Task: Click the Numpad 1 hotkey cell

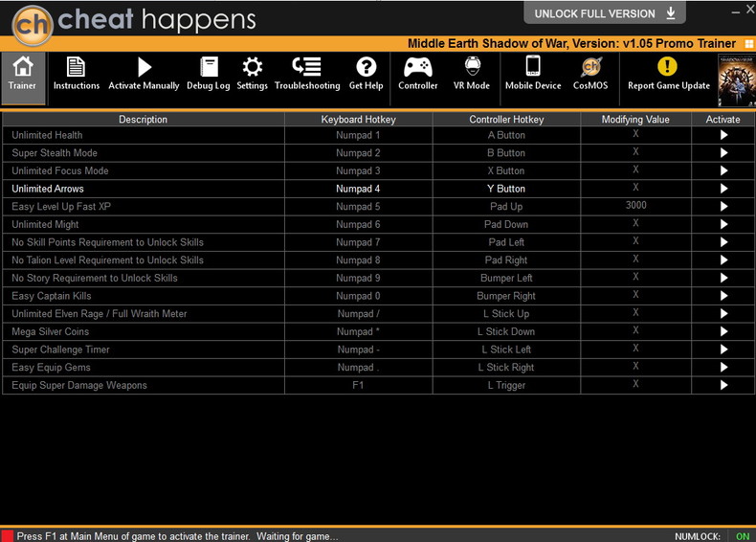Action: [x=358, y=135]
